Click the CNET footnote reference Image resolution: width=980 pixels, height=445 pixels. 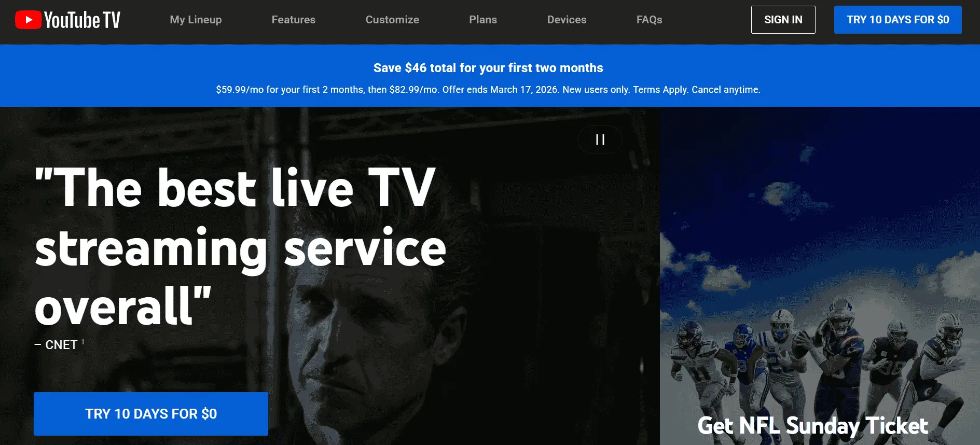(x=82, y=342)
